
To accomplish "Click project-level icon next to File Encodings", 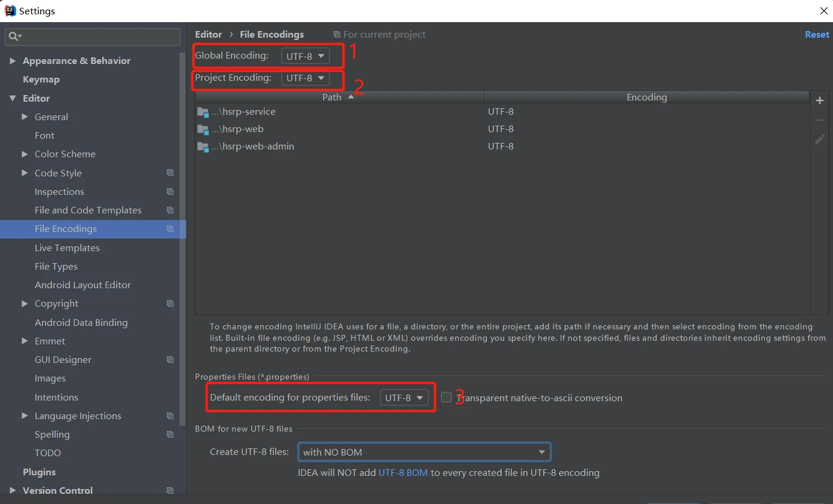I will tap(170, 228).
